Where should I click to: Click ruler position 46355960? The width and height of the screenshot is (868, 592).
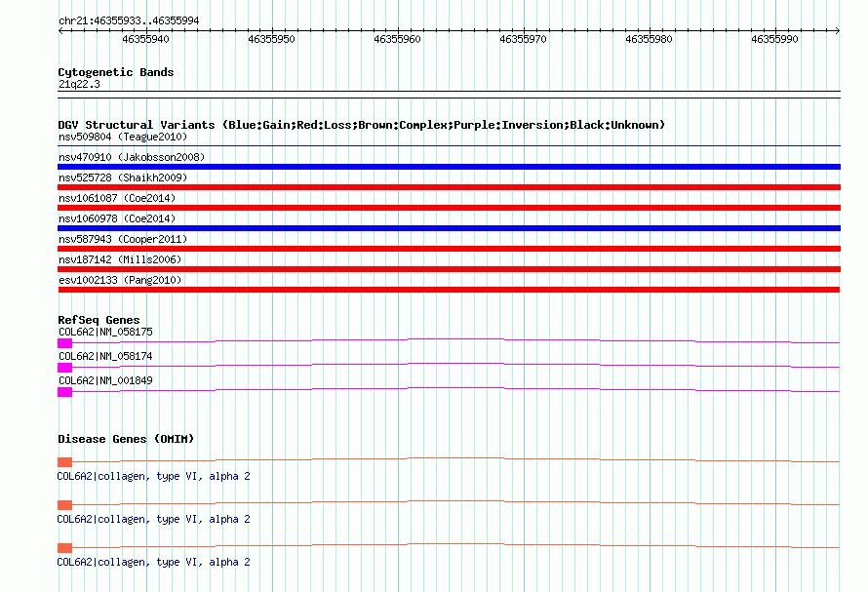397,39
